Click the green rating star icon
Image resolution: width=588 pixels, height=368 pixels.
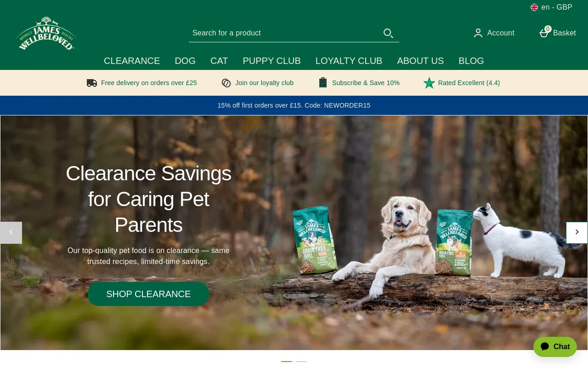[429, 83]
